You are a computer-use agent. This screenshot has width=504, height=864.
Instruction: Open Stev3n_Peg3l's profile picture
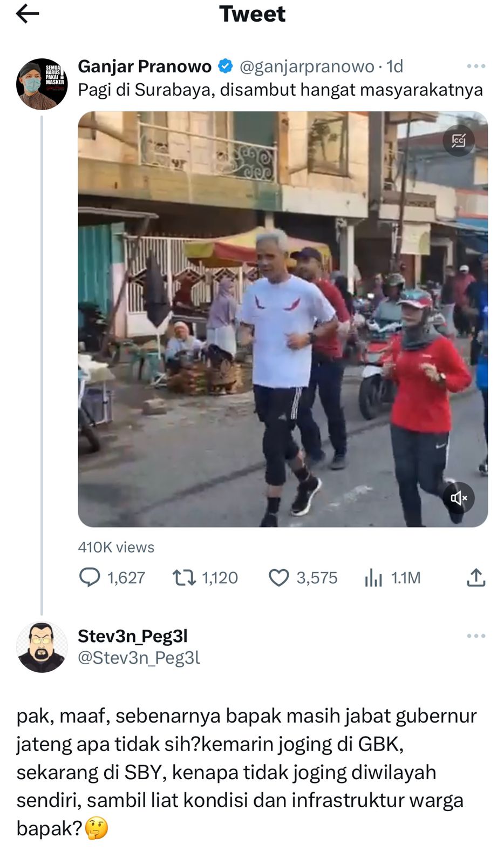click(x=42, y=647)
